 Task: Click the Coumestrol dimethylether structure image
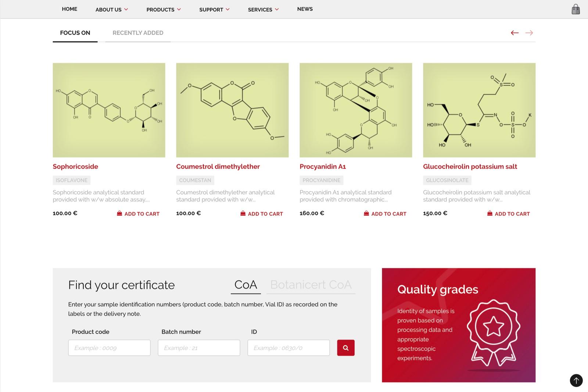(232, 110)
